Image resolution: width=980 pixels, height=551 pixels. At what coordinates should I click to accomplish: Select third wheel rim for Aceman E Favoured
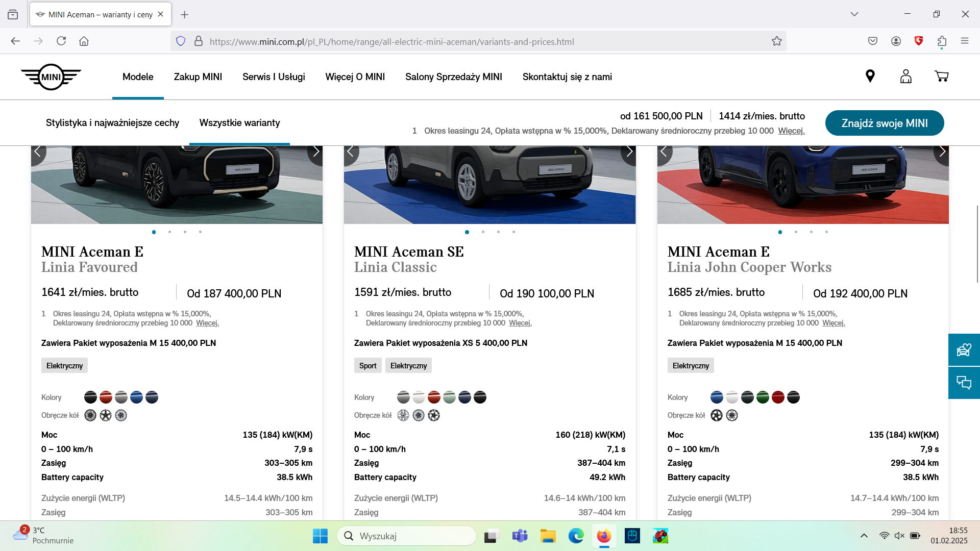[x=121, y=415]
